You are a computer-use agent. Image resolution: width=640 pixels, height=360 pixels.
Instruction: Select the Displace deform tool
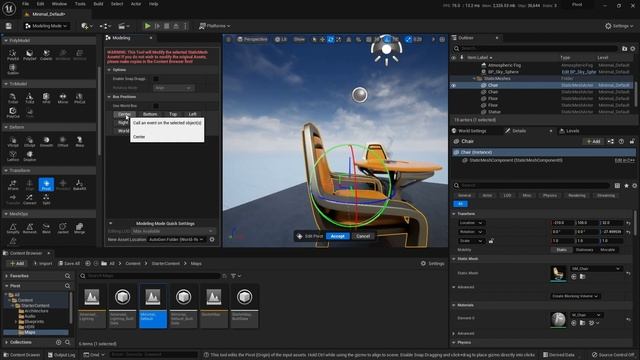(x=29, y=156)
